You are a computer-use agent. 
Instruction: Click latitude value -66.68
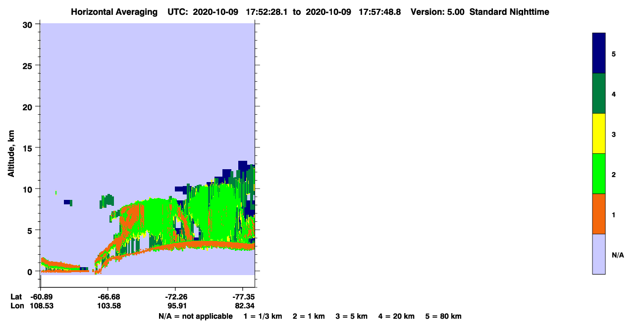[x=109, y=297]
